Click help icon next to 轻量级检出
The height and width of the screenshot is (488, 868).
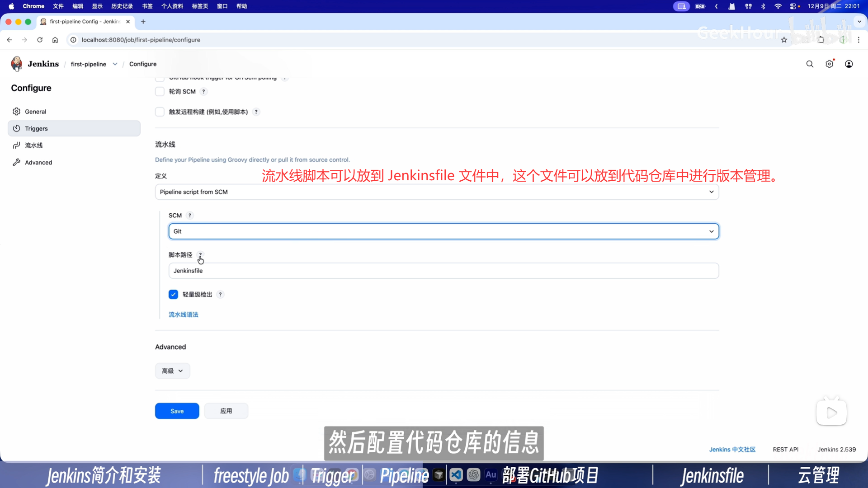(220, 295)
